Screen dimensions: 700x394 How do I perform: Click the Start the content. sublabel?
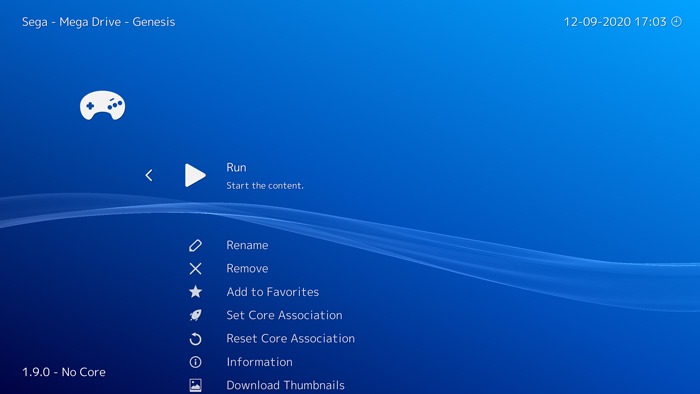click(265, 186)
